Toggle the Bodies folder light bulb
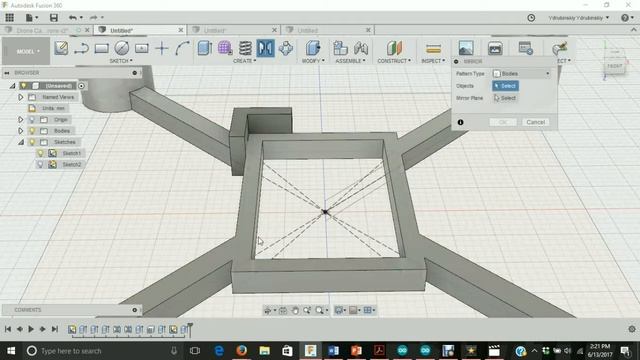Image resolution: width=640 pixels, height=360 pixels. (x=32, y=131)
